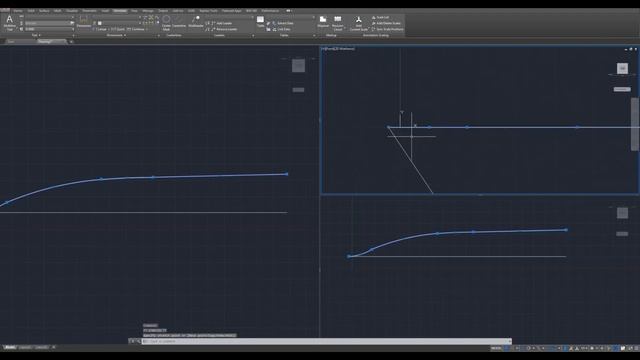Click the ViewCube in the left viewport
Screen dimensions: 640x360
click(x=298, y=65)
